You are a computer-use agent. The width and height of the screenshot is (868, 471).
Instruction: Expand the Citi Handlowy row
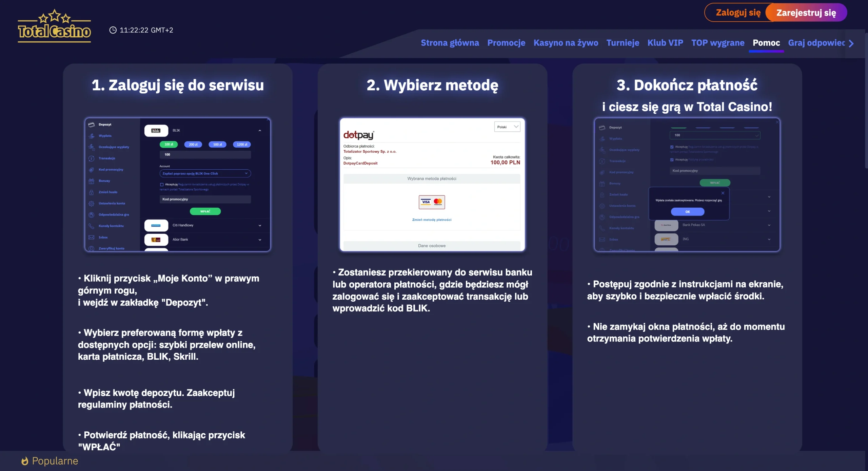(260, 226)
